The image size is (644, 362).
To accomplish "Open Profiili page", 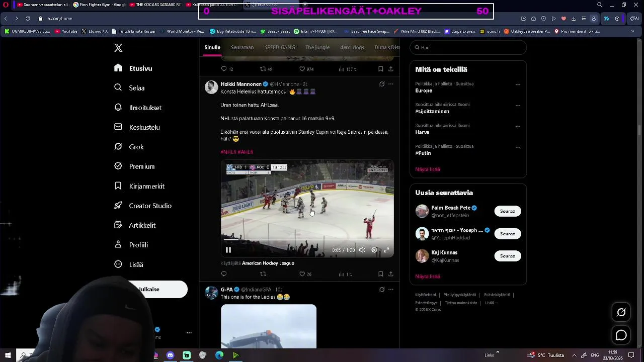I will point(131,245).
